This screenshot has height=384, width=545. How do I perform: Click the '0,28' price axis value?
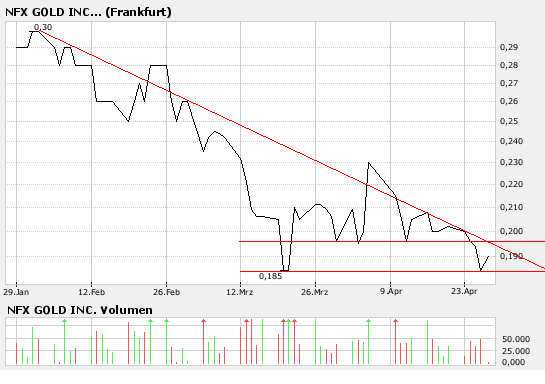pos(509,65)
